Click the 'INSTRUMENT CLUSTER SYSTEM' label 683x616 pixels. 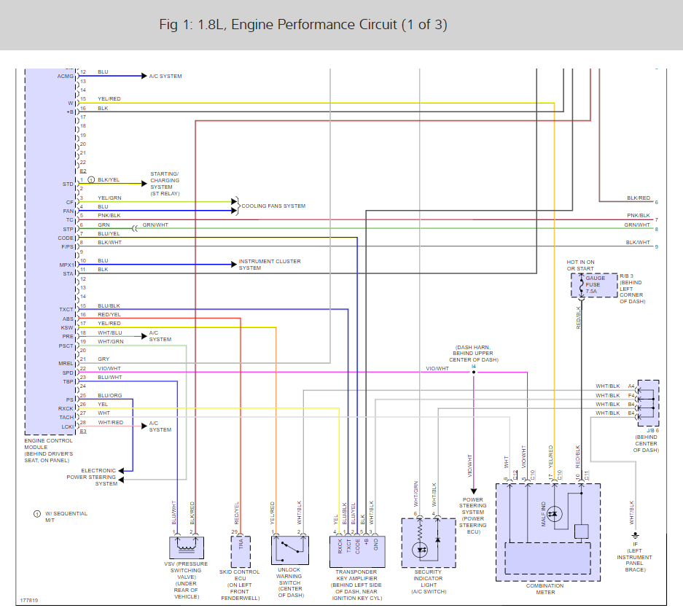(270, 265)
